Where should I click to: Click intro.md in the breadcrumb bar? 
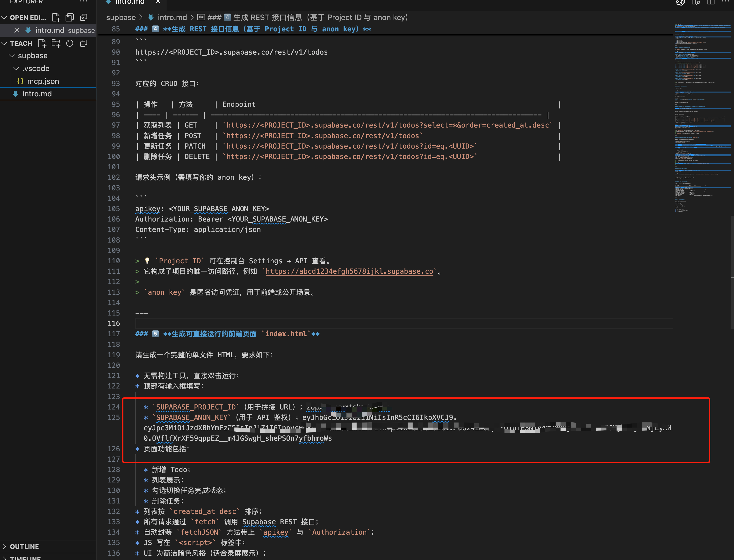172,17
